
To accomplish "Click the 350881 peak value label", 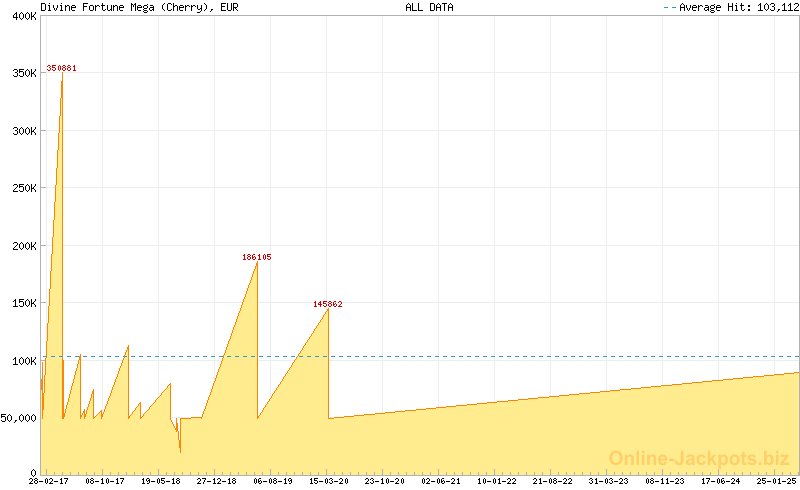I will tap(61, 68).
